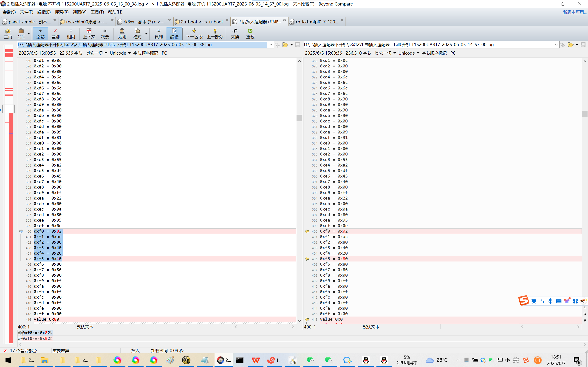This screenshot has width=588, height=367.
Task: Expand left file path dropdown
Action: [270, 45]
